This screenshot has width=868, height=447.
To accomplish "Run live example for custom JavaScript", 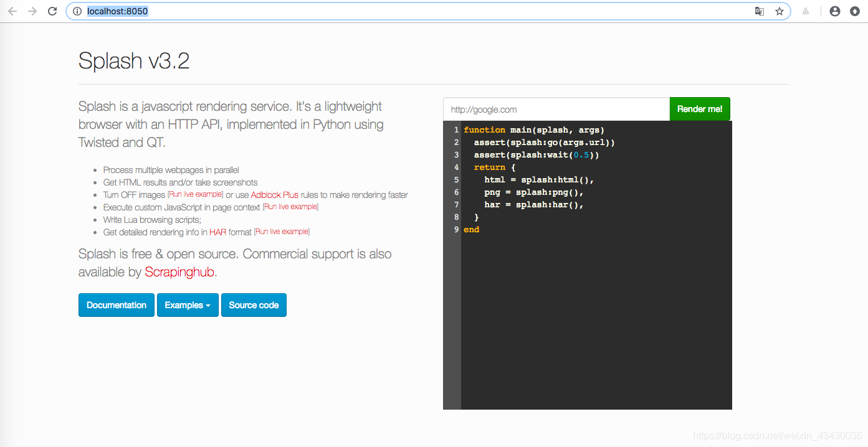I will pyautogui.click(x=290, y=207).
